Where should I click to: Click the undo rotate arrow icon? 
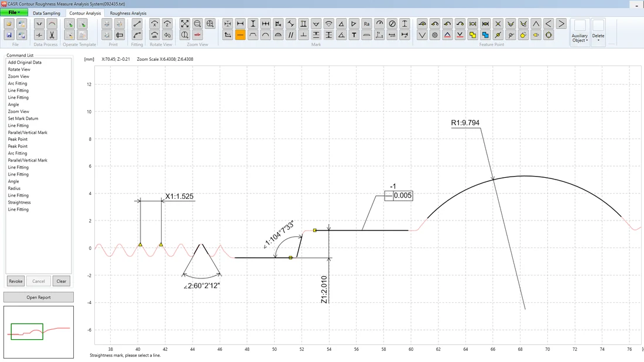point(167,35)
